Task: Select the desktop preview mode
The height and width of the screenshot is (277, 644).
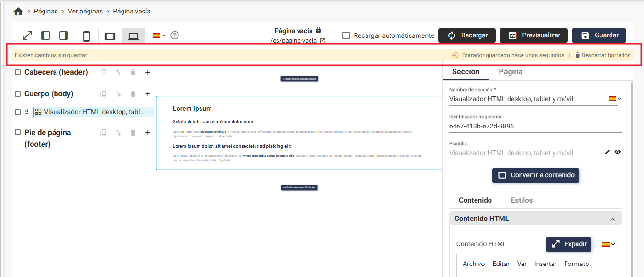Action: pos(133,35)
